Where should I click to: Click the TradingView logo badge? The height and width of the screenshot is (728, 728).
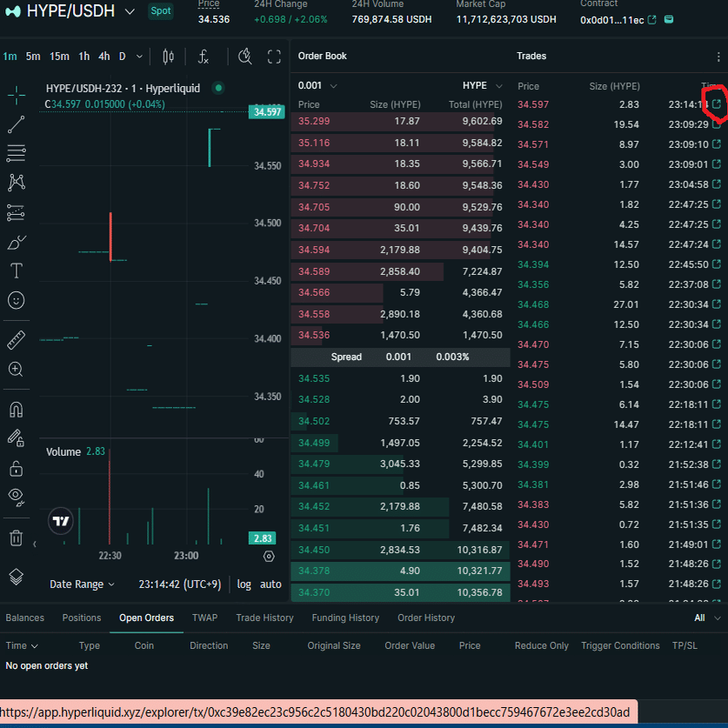tap(60, 521)
